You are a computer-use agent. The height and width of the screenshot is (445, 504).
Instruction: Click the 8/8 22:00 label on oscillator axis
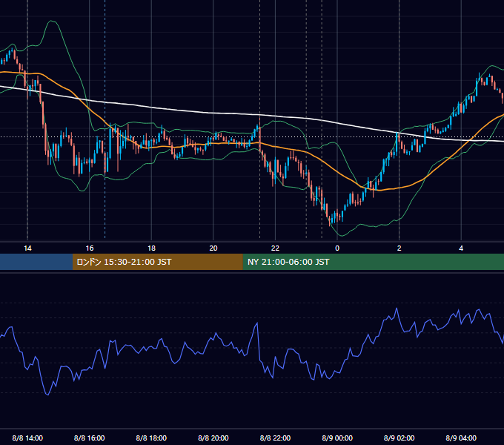[x=275, y=438]
